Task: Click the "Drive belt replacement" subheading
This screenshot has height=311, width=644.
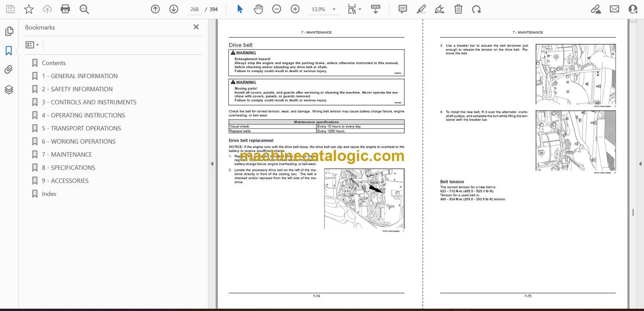Action: click(x=251, y=140)
